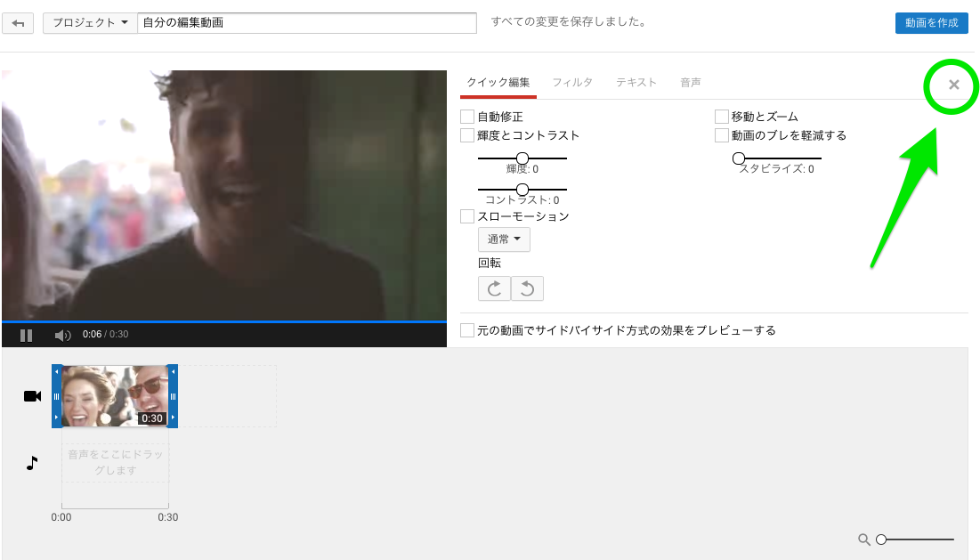980x560 pixels.
Task: Switch to the 音声 tab
Action: pos(691,83)
